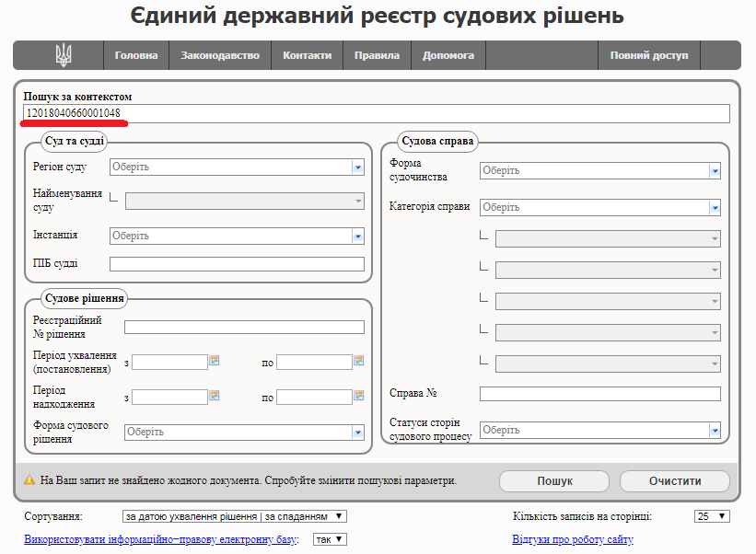Open calendar for decision period start date

[215, 362]
